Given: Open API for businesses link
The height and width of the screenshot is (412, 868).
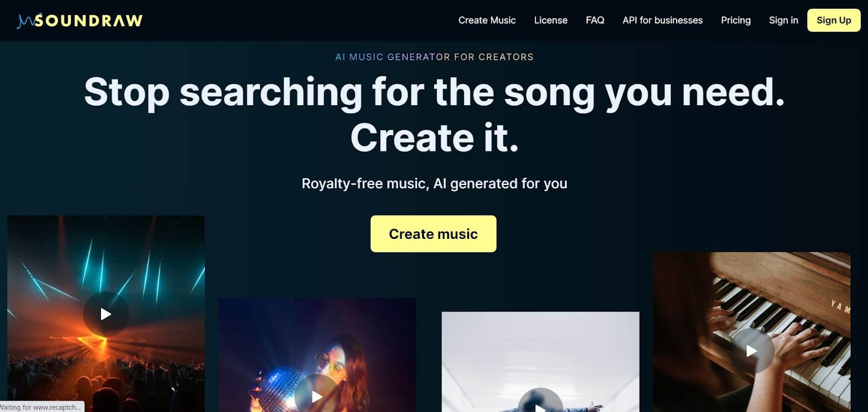Looking at the screenshot, I should click(662, 20).
